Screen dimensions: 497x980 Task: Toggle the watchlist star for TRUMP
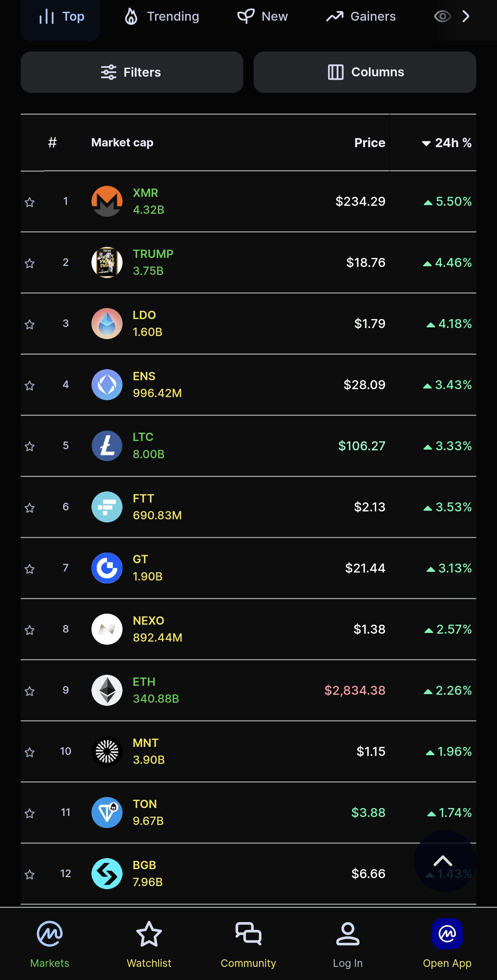pos(30,263)
